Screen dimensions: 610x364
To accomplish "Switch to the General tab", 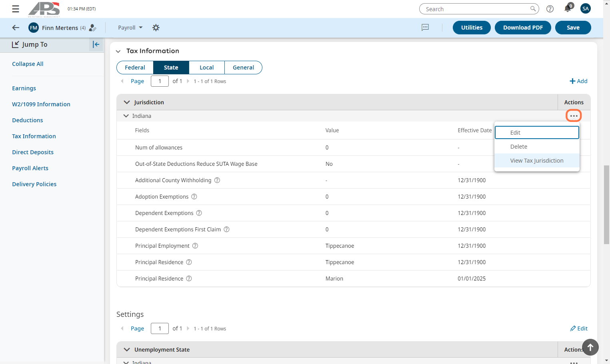I will (x=243, y=68).
